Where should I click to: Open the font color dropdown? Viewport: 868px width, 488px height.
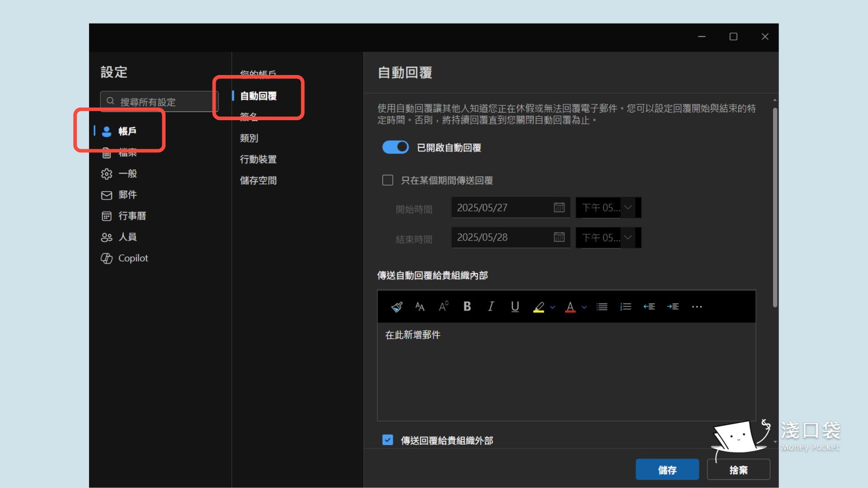coord(584,307)
